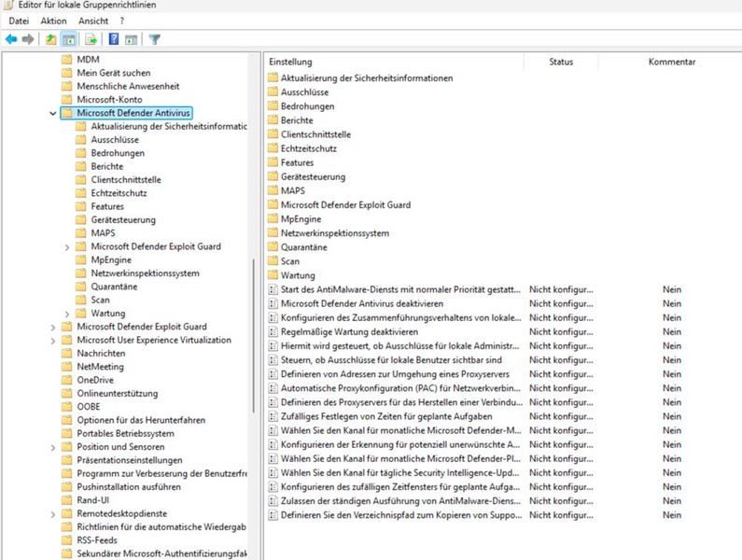Select the OOBE tree item
Image resolution: width=742 pixels, height=560 pixels.
pos(89,407)
